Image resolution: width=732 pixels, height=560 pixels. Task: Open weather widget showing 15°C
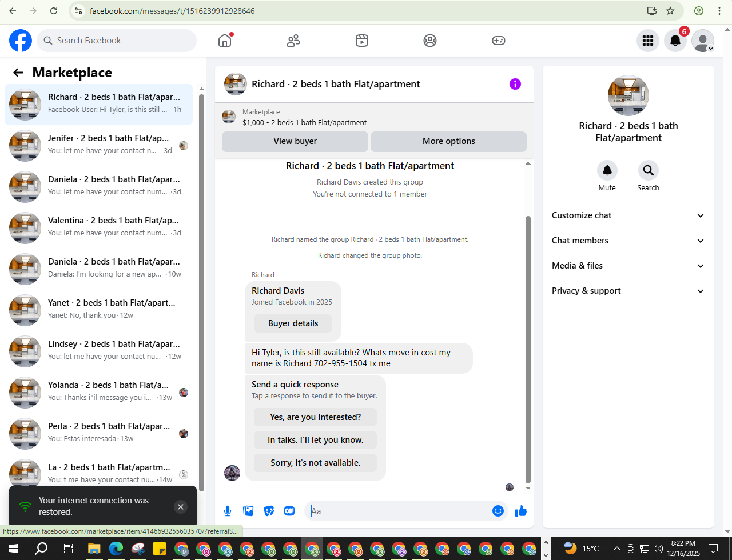tap(581, 549)
